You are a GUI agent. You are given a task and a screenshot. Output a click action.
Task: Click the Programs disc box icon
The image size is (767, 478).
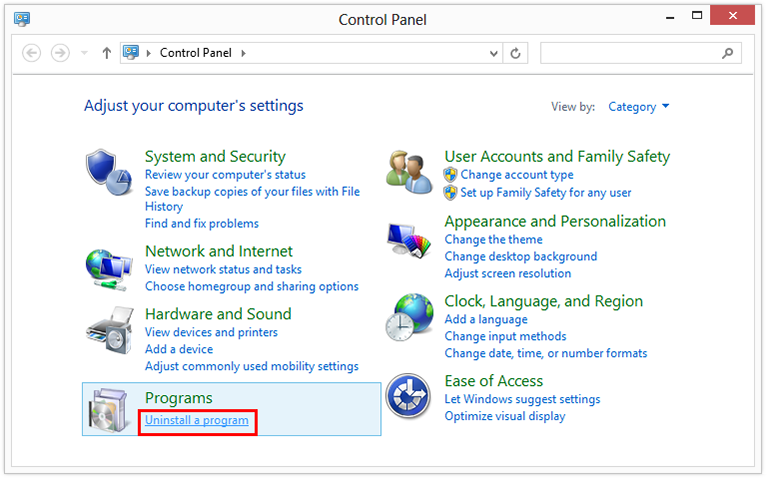click(x=109, y=409)
